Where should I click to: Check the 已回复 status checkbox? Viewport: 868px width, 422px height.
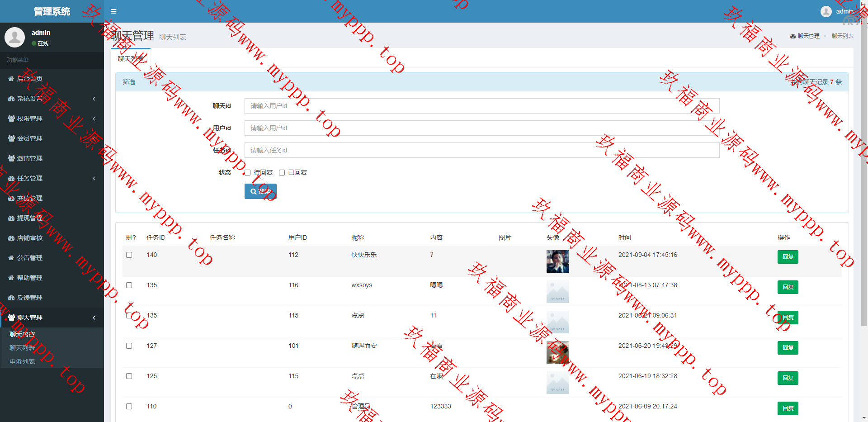(x=282, y=172)
